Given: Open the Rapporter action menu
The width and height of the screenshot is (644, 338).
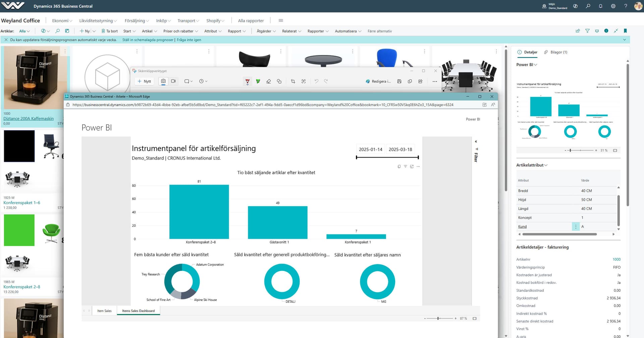Looking at the screenshot, I should point(318,31).
